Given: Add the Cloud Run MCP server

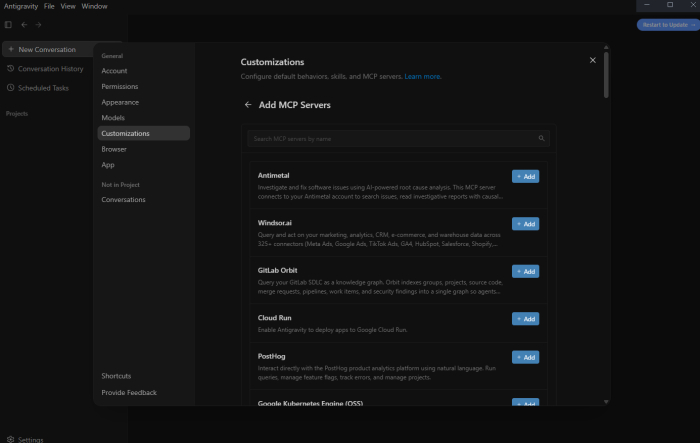Looking at the screenshot, I should [x=525, y=319].
